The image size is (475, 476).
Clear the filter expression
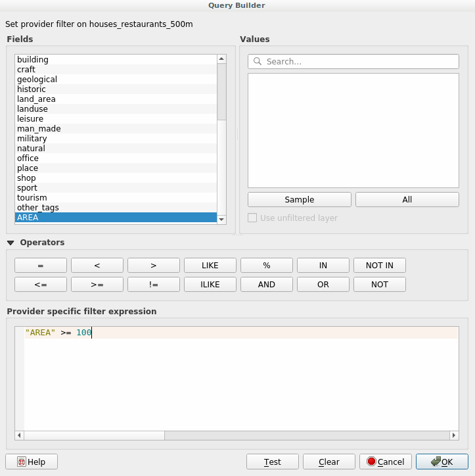(x=328, y=462)
